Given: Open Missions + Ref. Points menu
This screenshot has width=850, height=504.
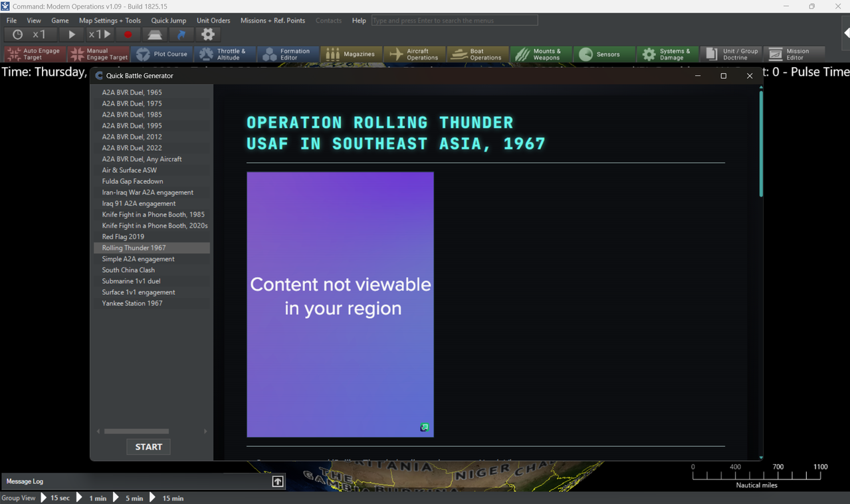Looking at the screenshot, I should (272, 21).
